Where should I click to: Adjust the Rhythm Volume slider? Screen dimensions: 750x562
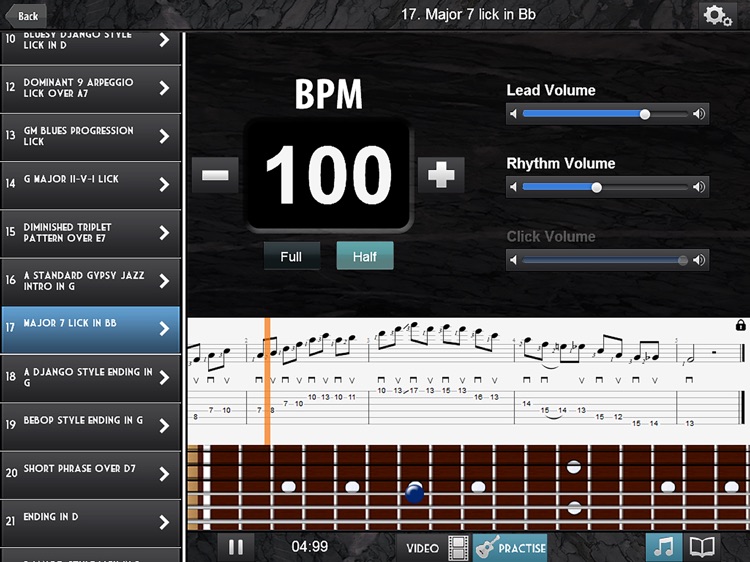(x=606, y=187)
